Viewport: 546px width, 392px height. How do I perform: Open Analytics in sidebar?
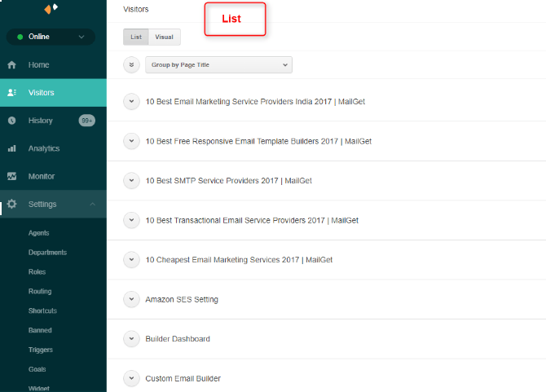coord(44,148)
